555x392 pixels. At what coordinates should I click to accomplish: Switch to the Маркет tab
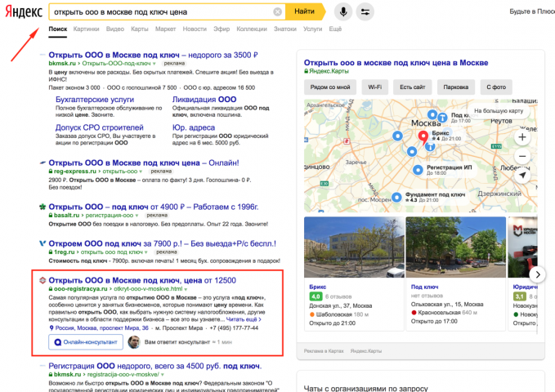click(x=165, y=29)
